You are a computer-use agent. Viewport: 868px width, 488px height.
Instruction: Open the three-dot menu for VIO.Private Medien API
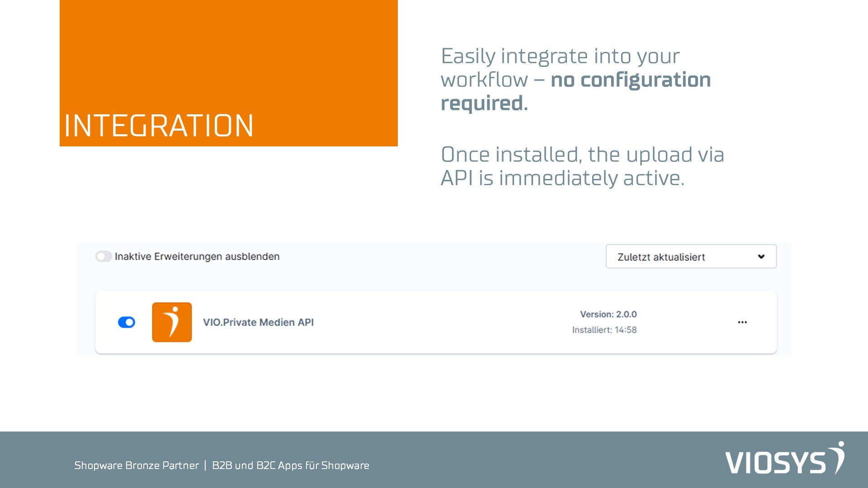coord(742,322)
